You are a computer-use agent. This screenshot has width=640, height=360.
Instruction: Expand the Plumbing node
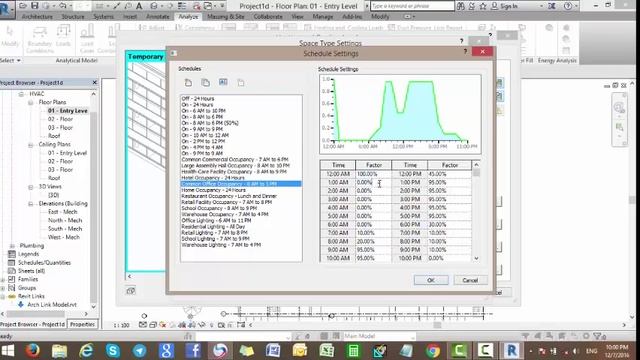pyautogui.click(x=12, y=246)
